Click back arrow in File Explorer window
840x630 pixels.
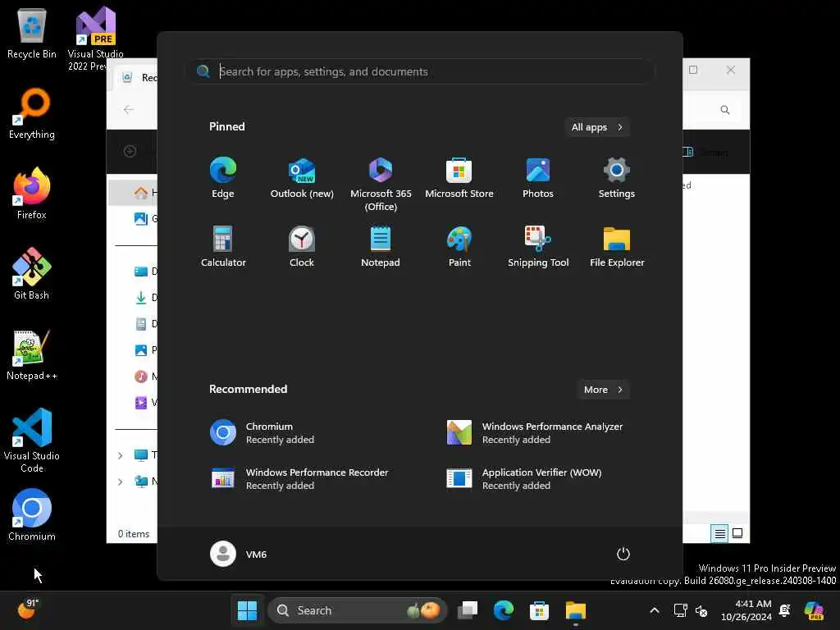tap(129, 109)
